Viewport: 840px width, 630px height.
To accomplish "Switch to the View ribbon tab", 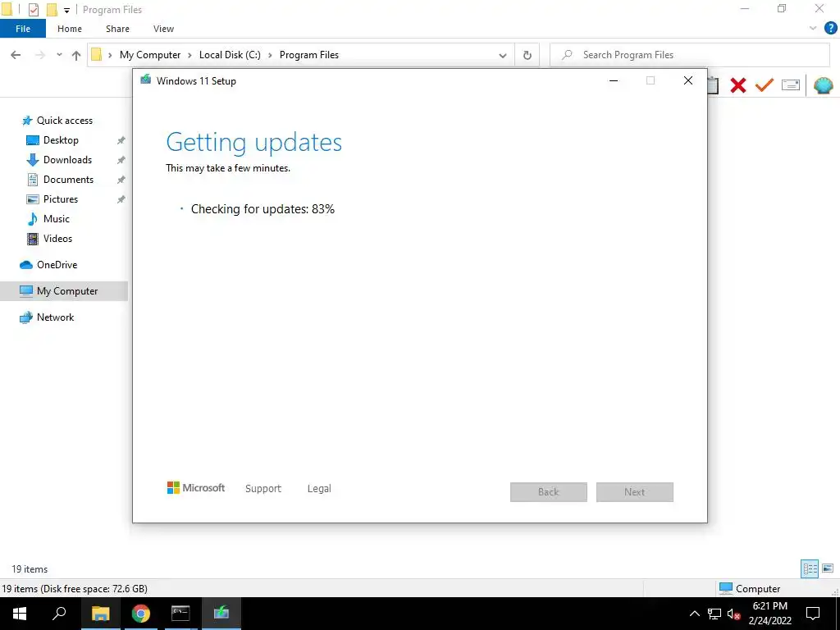I will 163,29.
